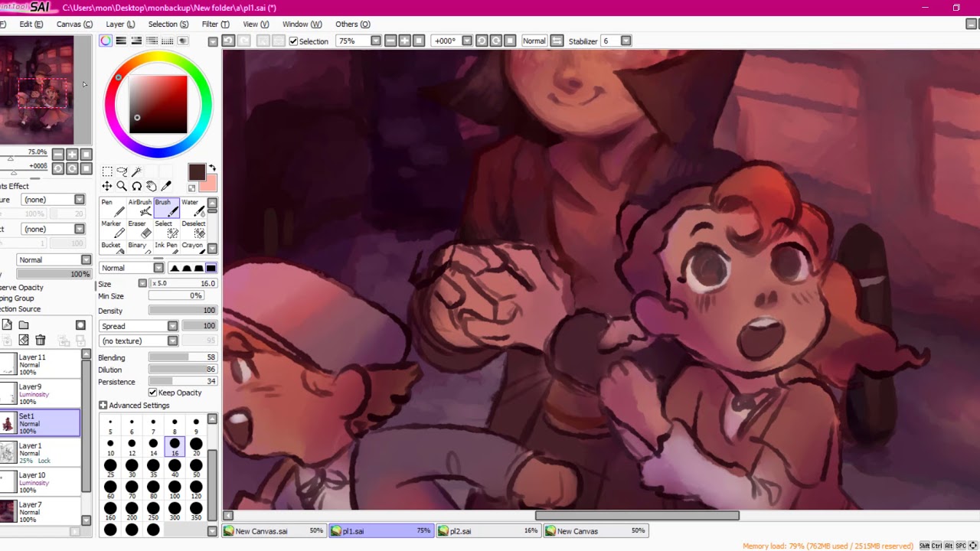Toggle the scratchpad panel
This screenshot has width=980, height=551.
pyautogui.click(x=182, y=41)
